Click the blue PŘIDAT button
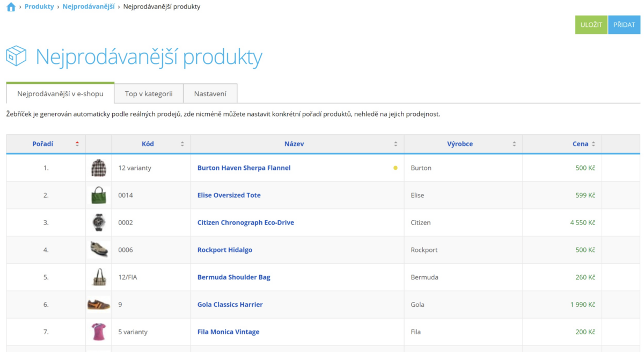The height and width of the screenshot is (352, 644). (624, 25)
